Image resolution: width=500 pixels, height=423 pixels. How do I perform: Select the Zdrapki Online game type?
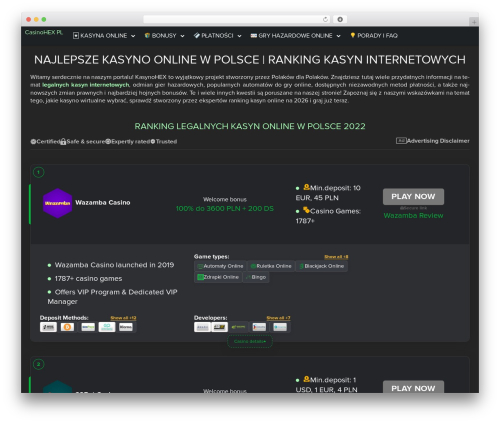218,277
